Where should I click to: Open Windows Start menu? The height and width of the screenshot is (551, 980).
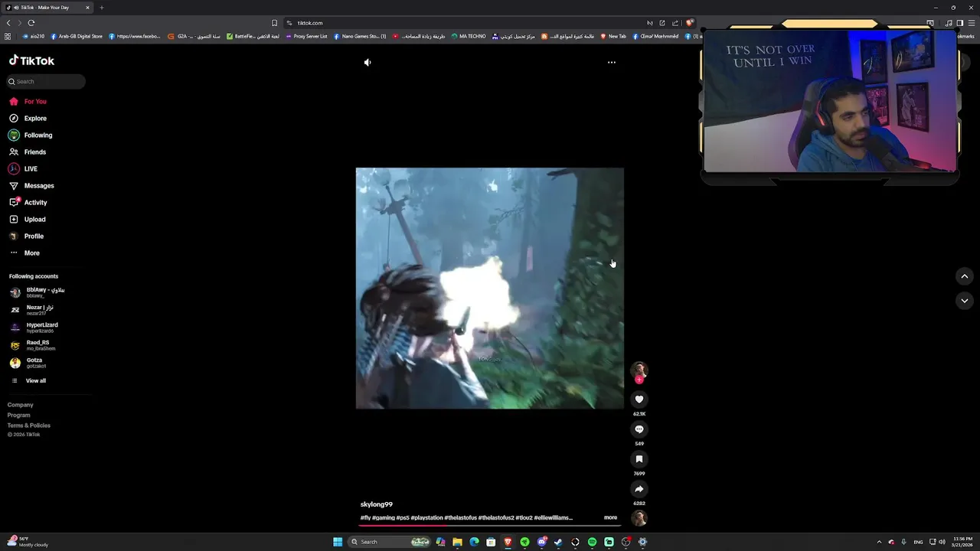click(338, 542)
